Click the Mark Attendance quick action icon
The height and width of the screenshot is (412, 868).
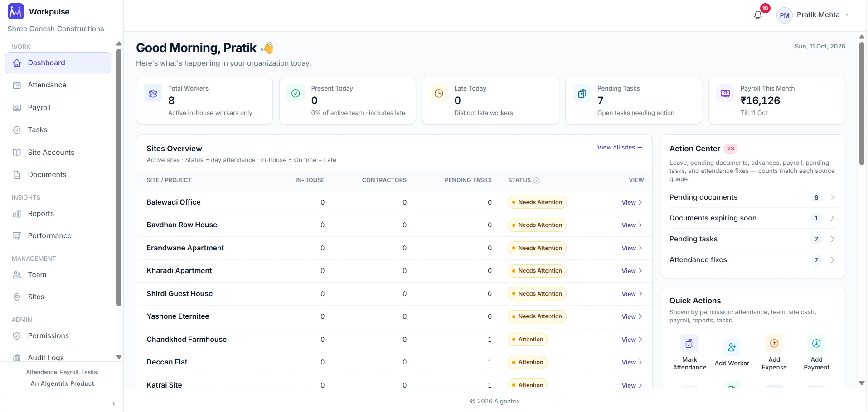[689, 344]
